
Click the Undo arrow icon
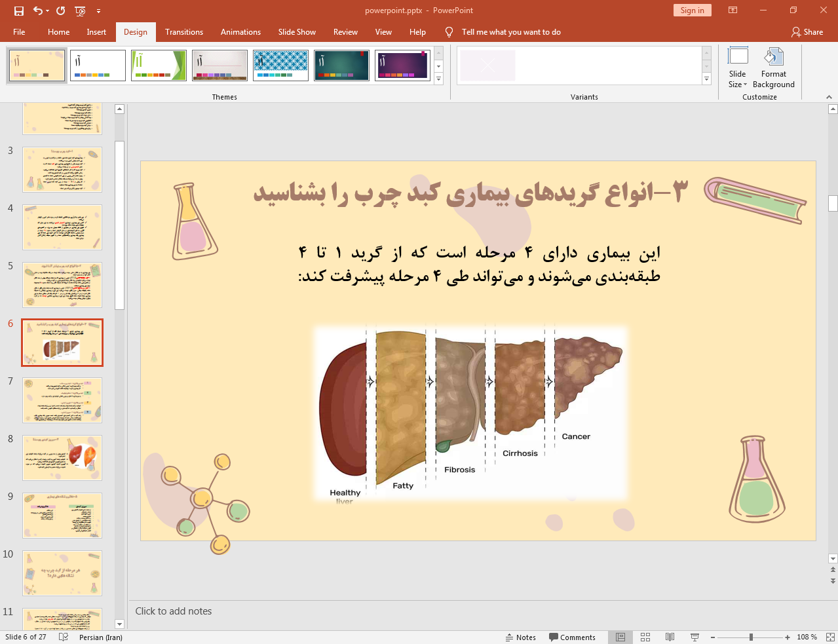(x=38, y=10)
